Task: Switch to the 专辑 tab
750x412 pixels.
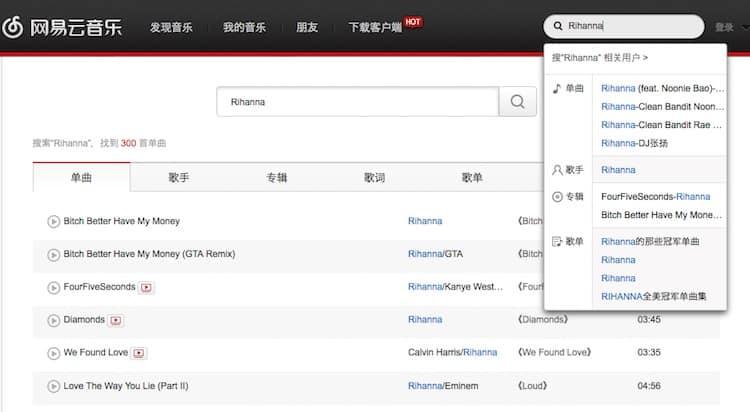Action: coord(277,177)
